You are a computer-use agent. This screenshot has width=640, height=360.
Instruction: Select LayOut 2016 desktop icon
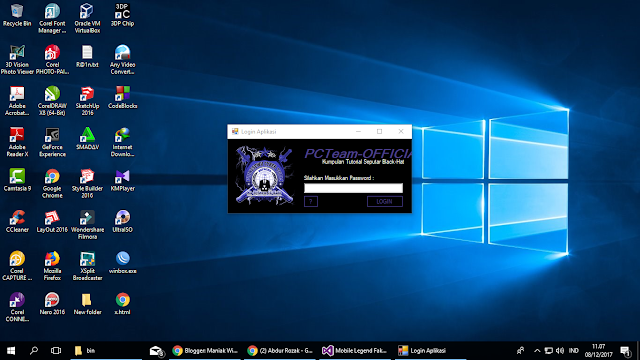(52, 221)
